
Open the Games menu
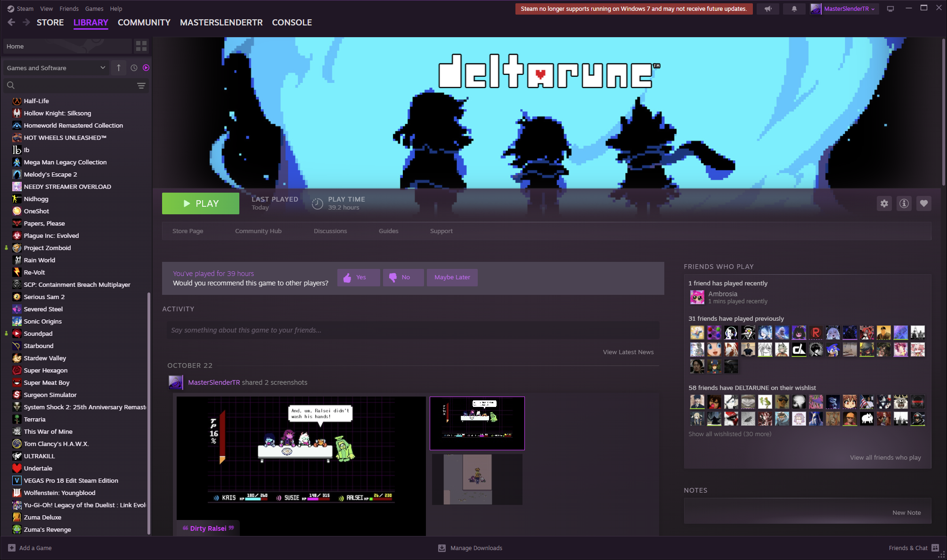click(94, 8)
